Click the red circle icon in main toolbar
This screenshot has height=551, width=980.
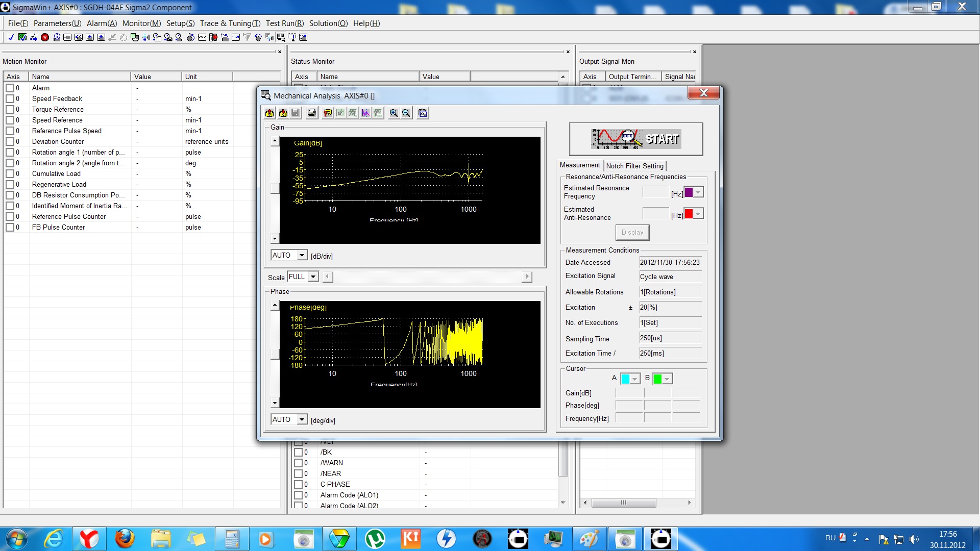(45, 37)
